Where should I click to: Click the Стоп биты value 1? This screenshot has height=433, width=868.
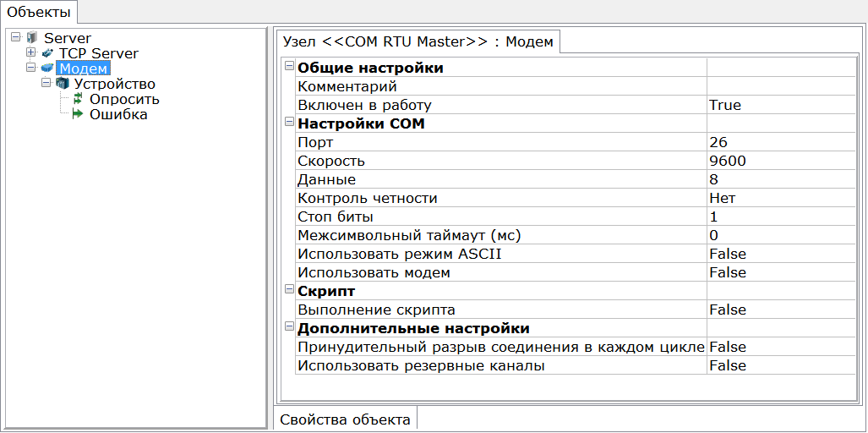point(781,216)
